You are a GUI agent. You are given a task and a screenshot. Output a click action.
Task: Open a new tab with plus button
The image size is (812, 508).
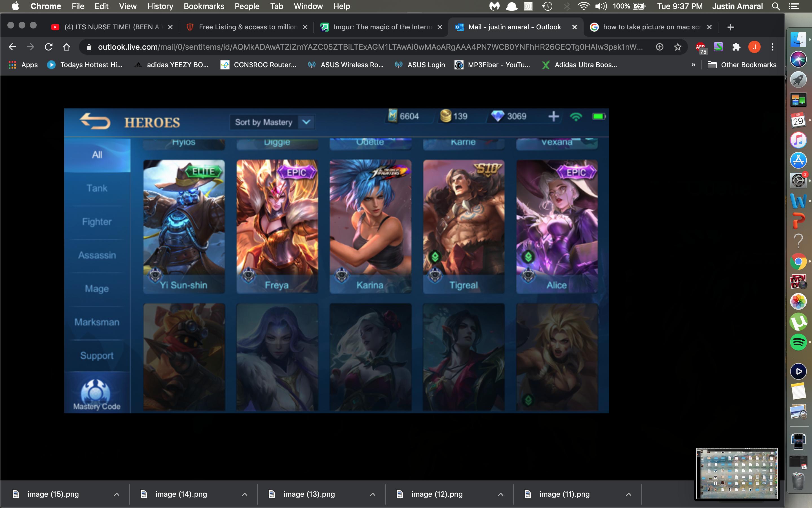pos(731,27)
